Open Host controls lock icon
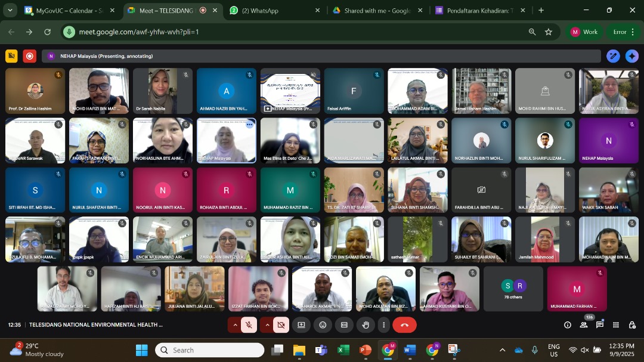This screenshot has height=362, width=644. (x=632, y=325)
